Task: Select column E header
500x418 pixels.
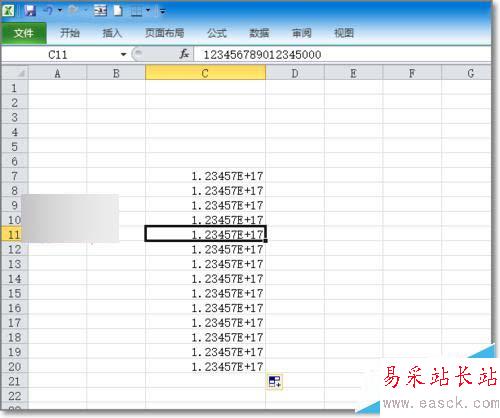Action: coord(354,73)
